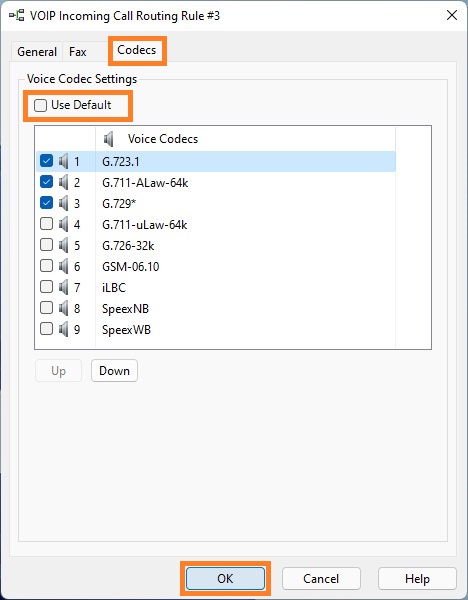Uncheck the G.723.1 codec checkbox
The height and width of the screenshot is (600, 468).
46,161
